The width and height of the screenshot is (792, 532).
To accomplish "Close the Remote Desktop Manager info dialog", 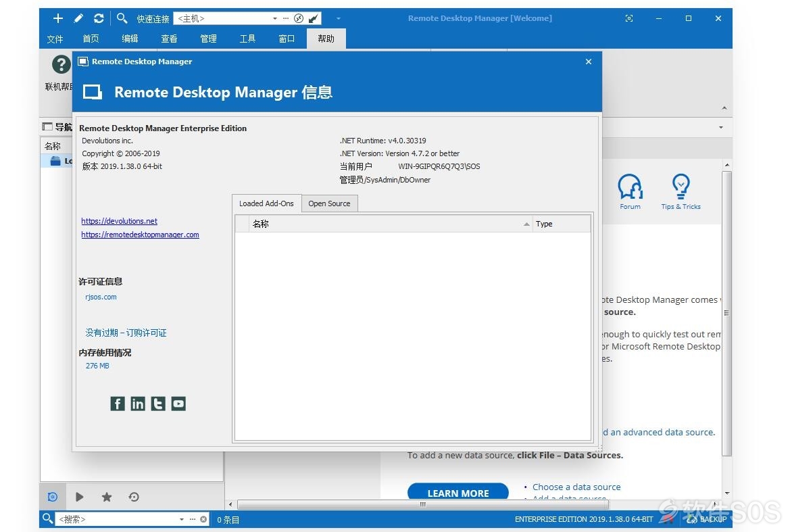I will pyautogui.click(x=589, y=62).
